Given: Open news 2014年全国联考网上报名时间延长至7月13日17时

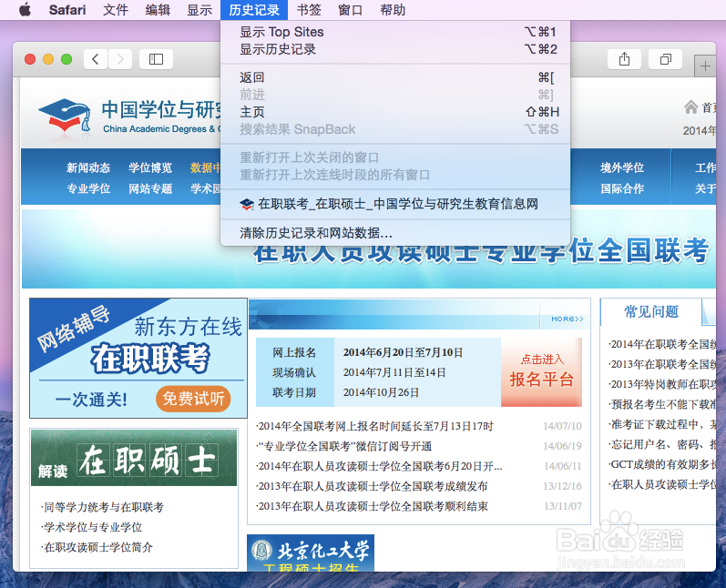Looking at the screenshot, I should coord(376,426).
